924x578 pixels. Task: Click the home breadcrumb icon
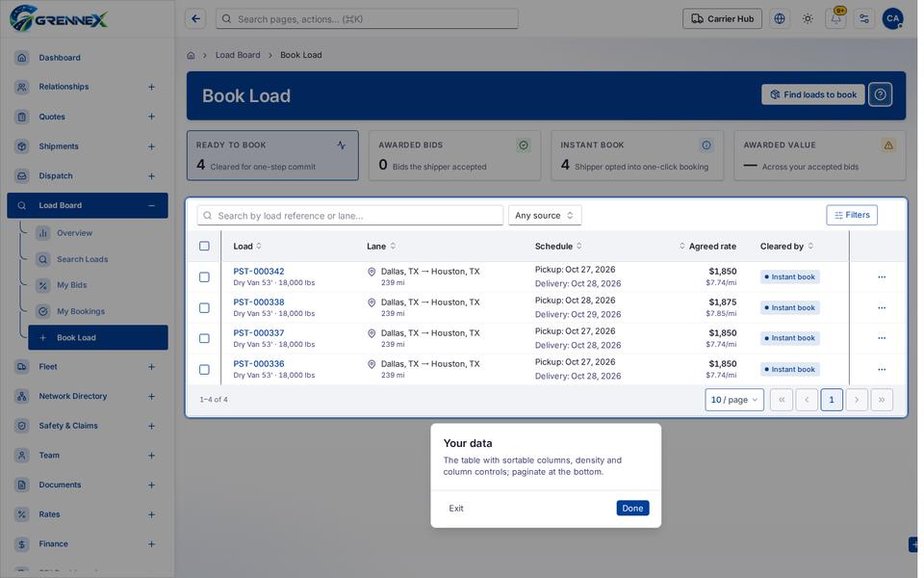pos(191,56)
